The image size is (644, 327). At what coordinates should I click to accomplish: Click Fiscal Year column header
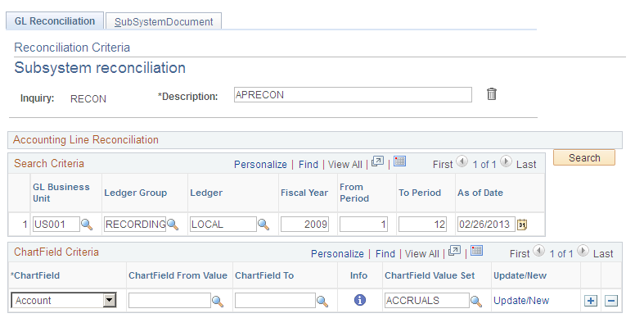[x=304, y=193]
